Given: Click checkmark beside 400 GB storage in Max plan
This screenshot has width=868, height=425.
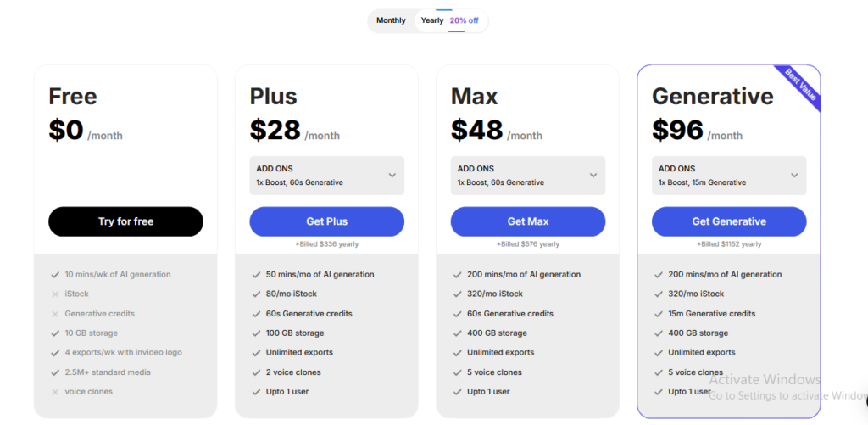Looking at the screenshot, I should tap(457, 333).
